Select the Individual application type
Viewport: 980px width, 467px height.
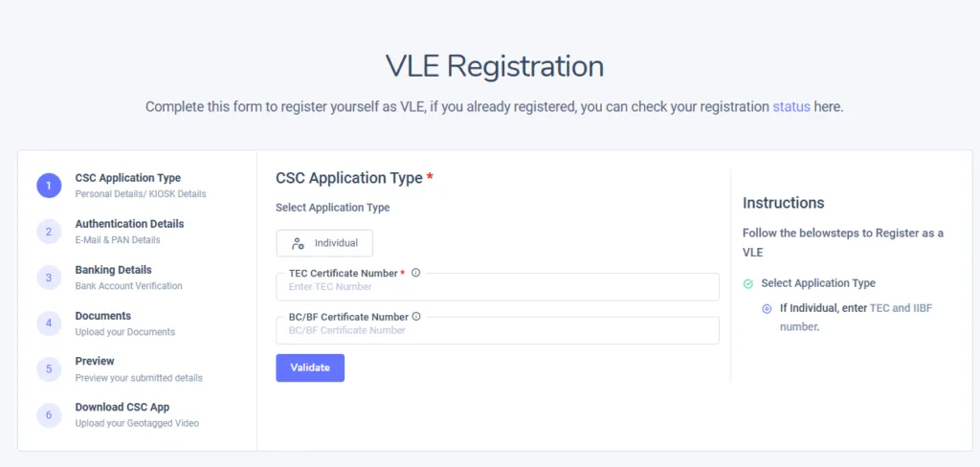(x=324, y=243)
